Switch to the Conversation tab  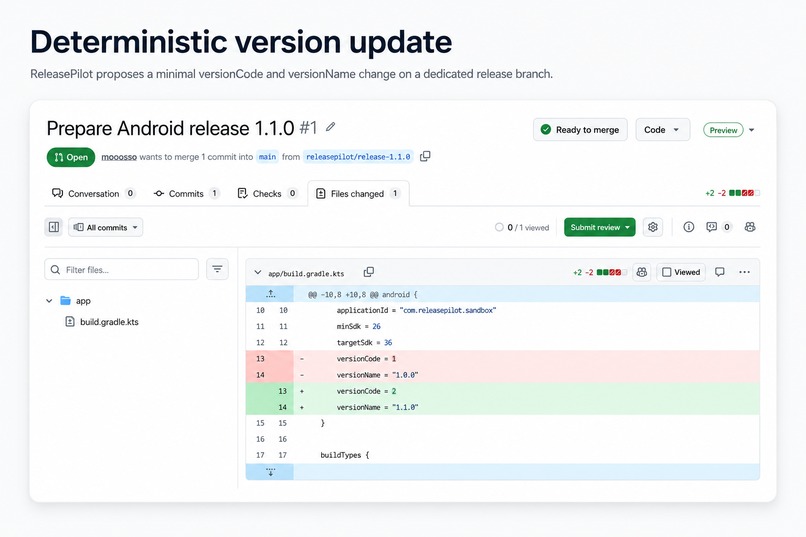[x=93, y=194]
